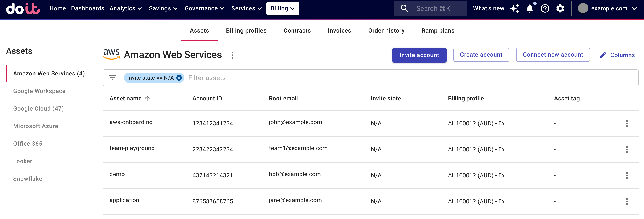Expand the Analytics menu
The width and height of the screenshot is (644, 219).
click(x=126, y=8)
